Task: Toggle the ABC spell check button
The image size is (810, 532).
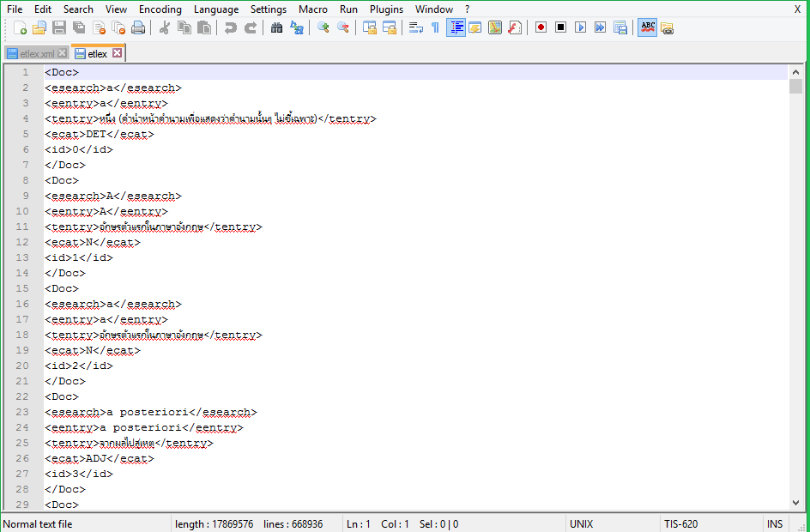Action: 647,27
